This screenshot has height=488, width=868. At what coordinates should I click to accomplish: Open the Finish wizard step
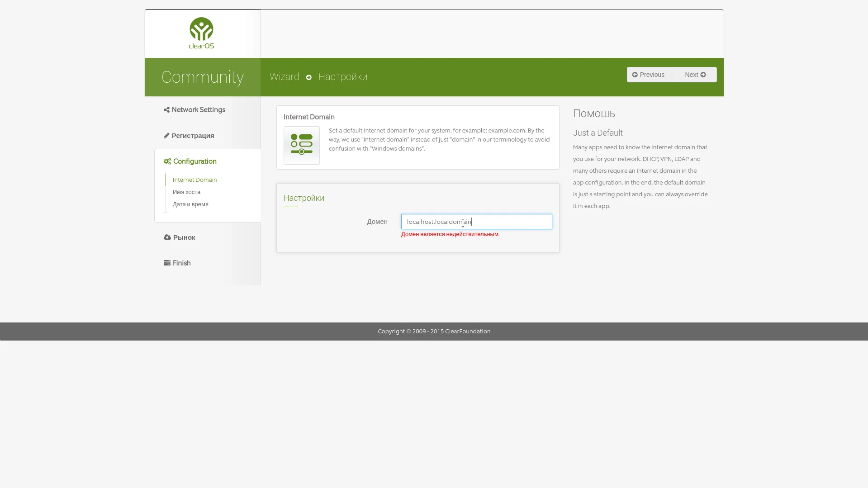click(177, 263)
